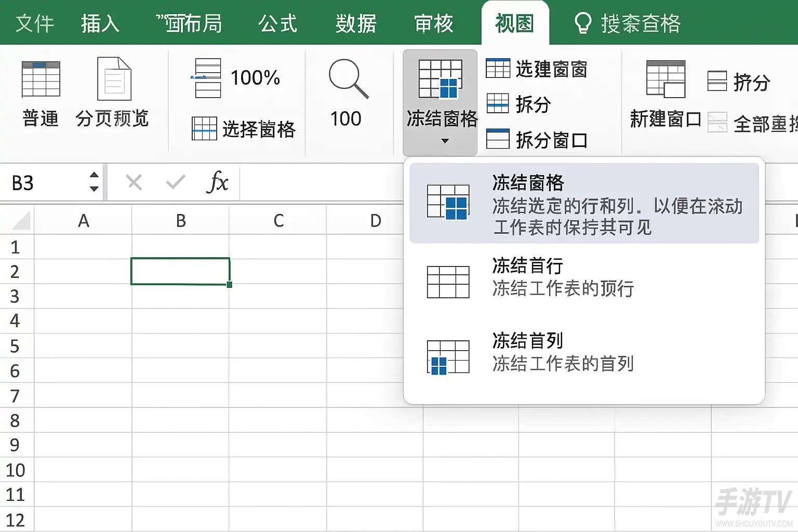The image size is (798, 532).
Task: Open the fx insert function button
Action: 217,182
